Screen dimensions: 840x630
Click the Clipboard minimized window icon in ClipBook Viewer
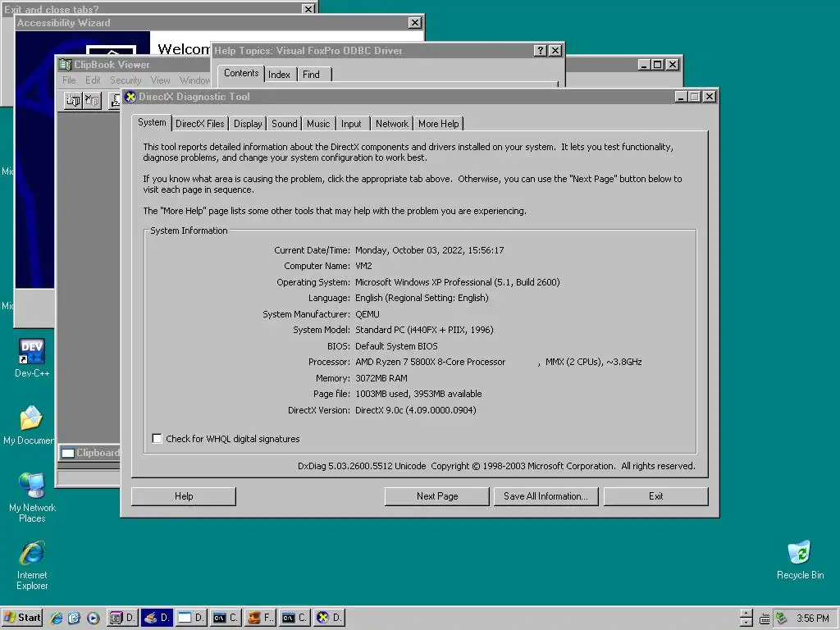(67, 453)
